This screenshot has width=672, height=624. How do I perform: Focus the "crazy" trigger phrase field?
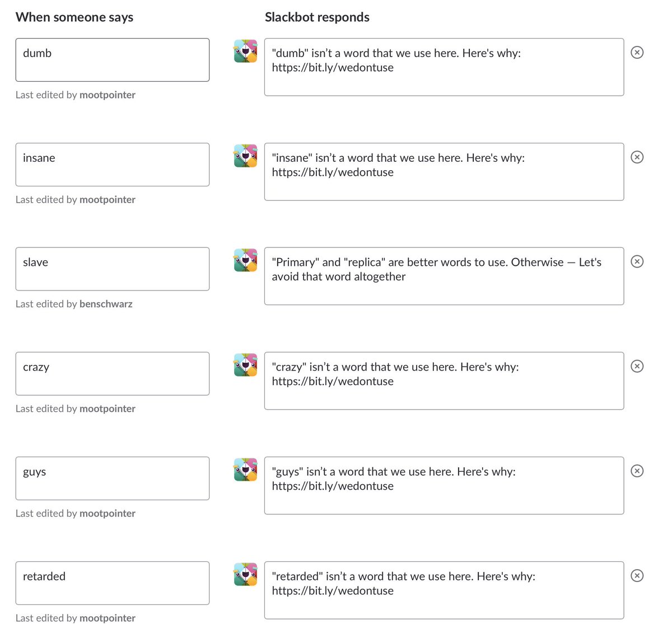tap(112, 374)
